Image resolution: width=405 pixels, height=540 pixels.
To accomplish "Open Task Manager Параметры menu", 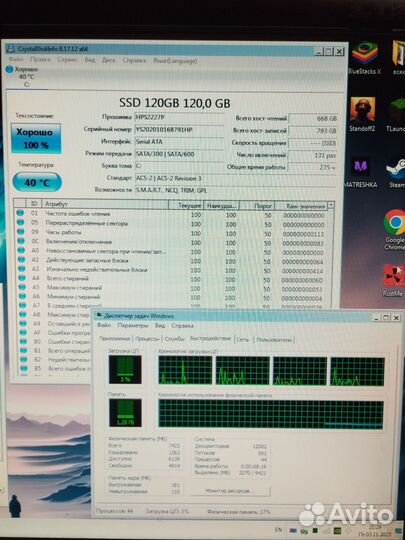I will [x=133, y=325].
